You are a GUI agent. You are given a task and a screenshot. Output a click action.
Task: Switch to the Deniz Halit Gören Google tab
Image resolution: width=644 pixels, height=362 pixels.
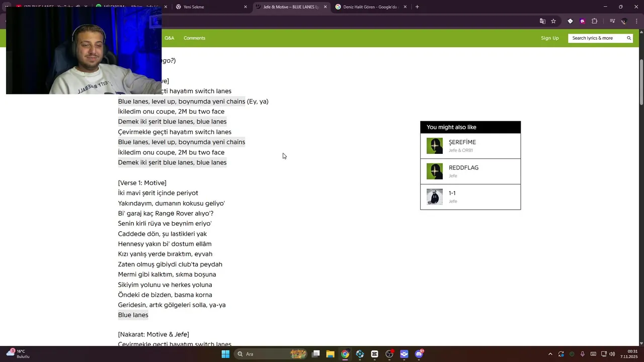tap(370, 7)
